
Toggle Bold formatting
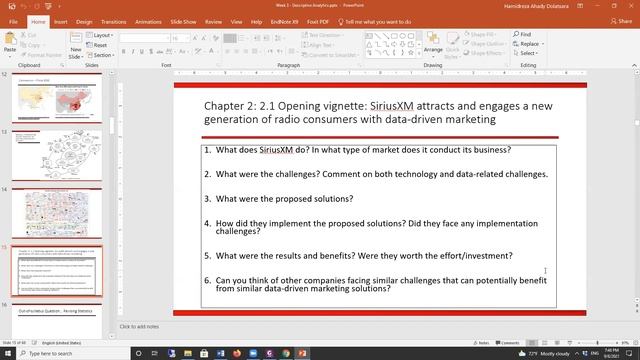(124, 51)
